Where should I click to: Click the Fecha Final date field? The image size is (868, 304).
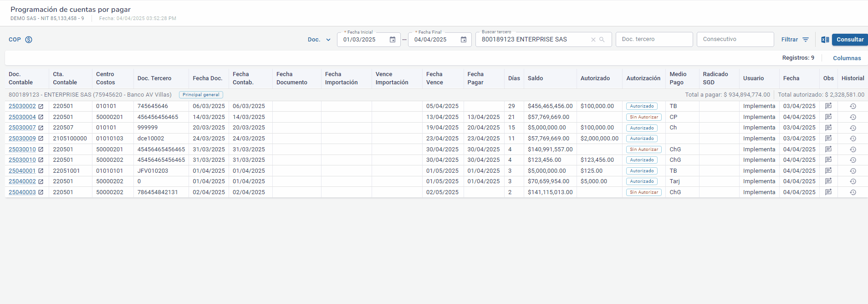coord(439,40)
